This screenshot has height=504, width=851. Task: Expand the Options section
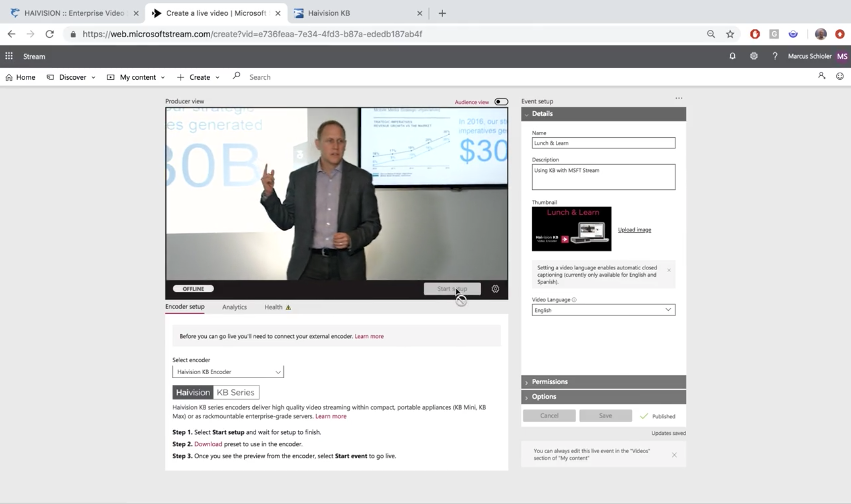tap(603, 397)
